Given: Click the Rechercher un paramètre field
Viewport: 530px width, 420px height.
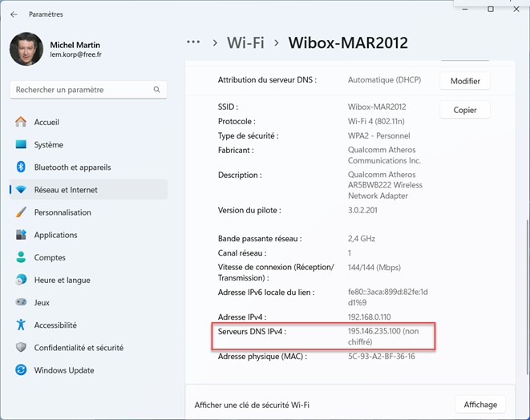Looking at the screenshot, I should click(x=80, y=90).
